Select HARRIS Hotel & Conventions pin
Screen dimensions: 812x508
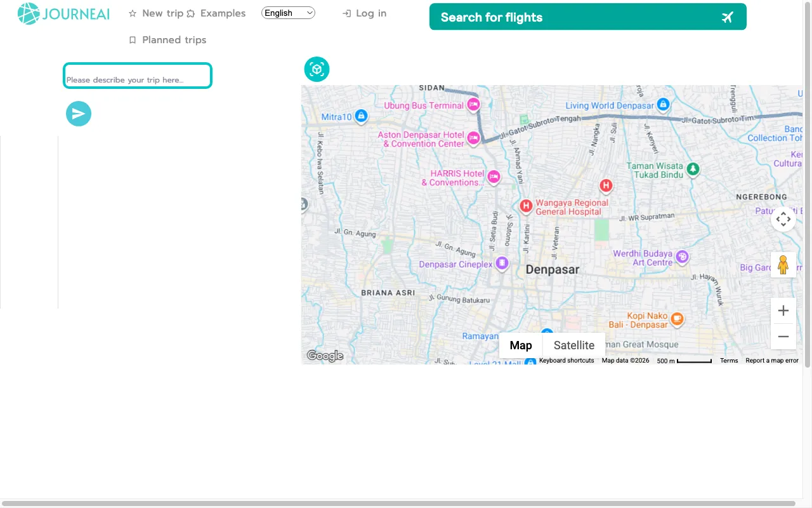494,177
